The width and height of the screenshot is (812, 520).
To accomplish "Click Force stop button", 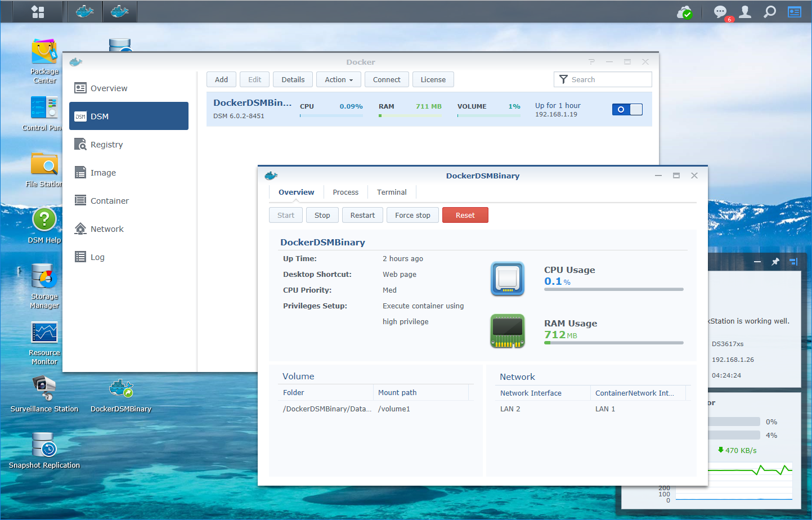I will [x=412, y=215].
